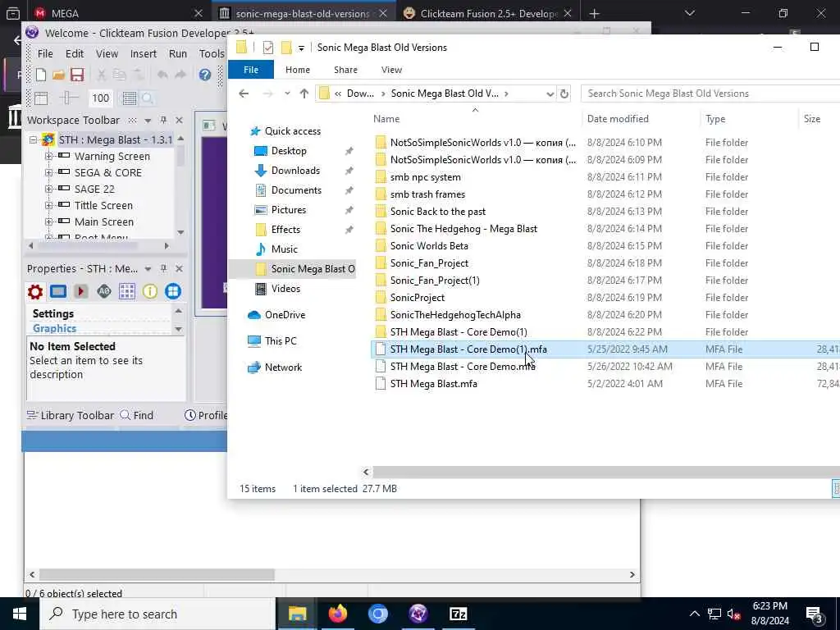Pin the Workspace Toolbar panel
The width and height of the screenshot is (840, 630).
click(163, 120)
